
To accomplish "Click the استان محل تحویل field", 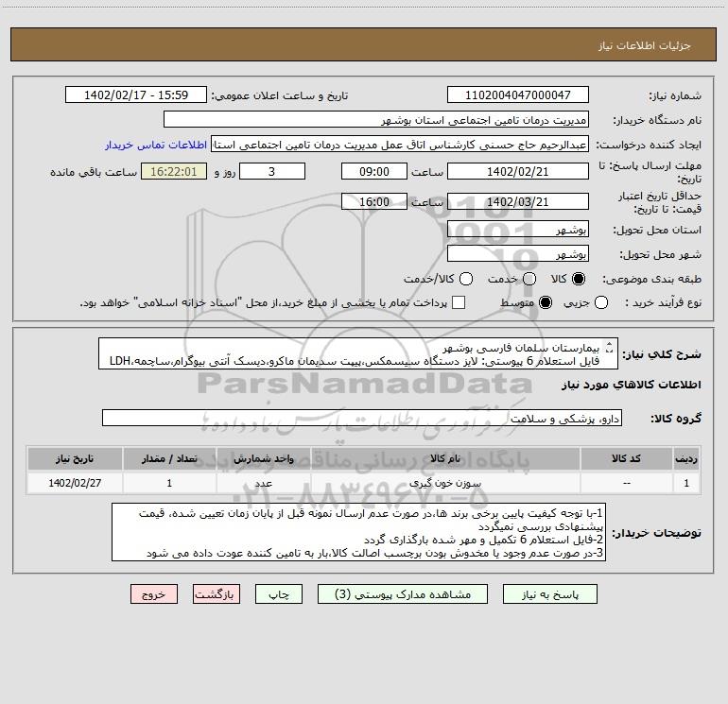I will tap(518, 229).
